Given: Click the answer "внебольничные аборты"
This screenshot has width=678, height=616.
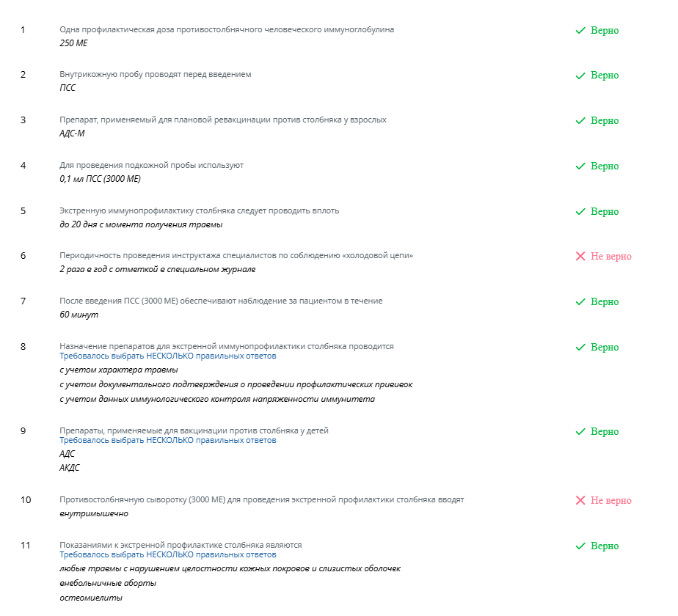Looking at the screenshot, I should (x=108, y=584).
